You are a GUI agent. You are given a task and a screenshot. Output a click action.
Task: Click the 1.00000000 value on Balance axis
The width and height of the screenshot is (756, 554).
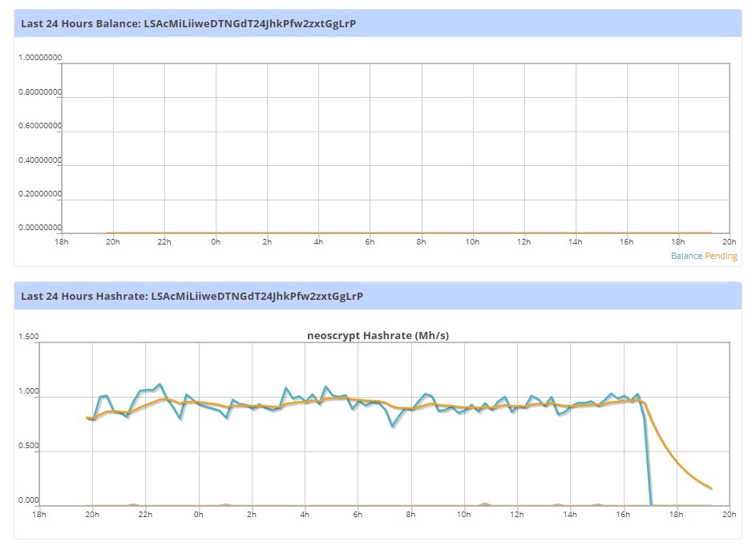pos(40,58)
